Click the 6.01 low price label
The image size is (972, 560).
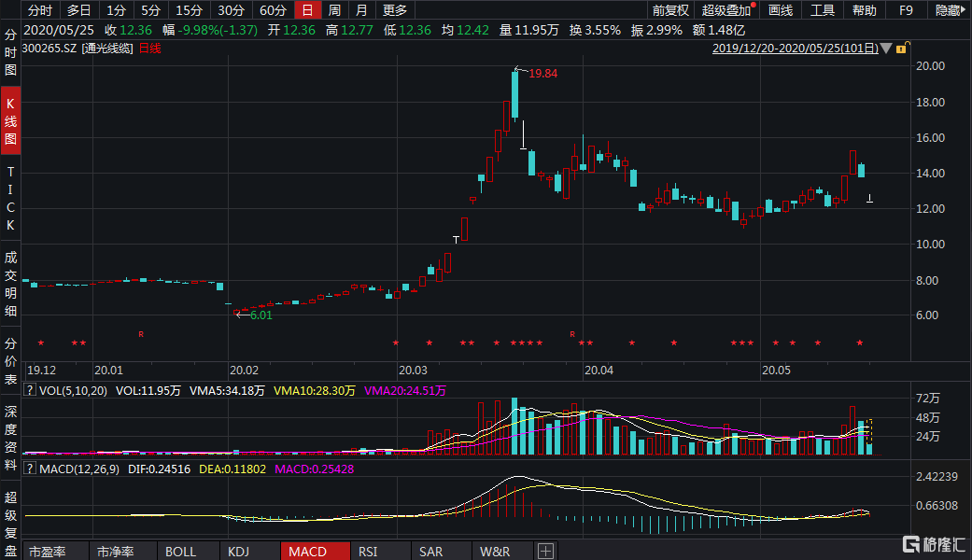(261, 315)
